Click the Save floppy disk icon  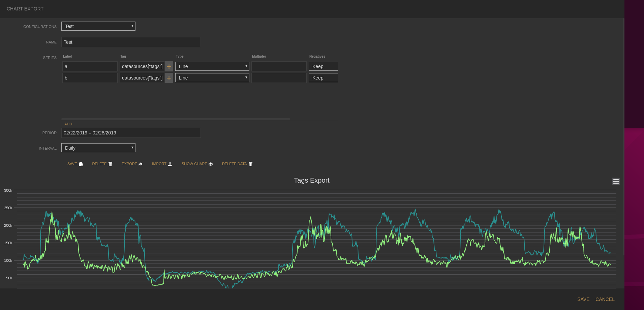pos(81,164)
